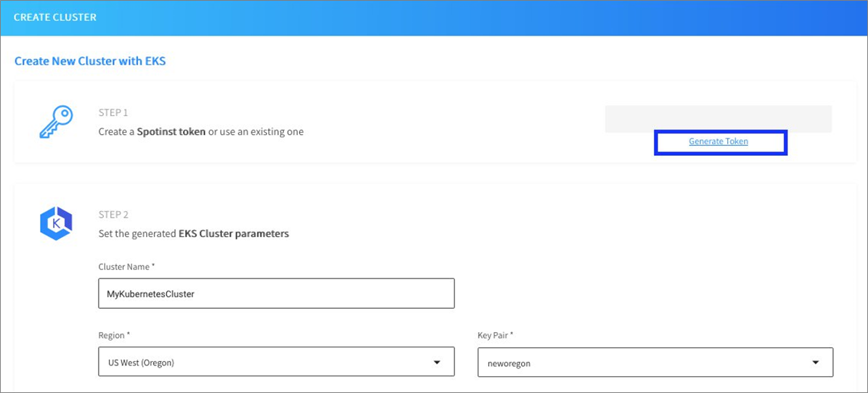The image size is (868, 393).
Task: Click 'Create a Spotinst token' instruction text
Action: 201,132
